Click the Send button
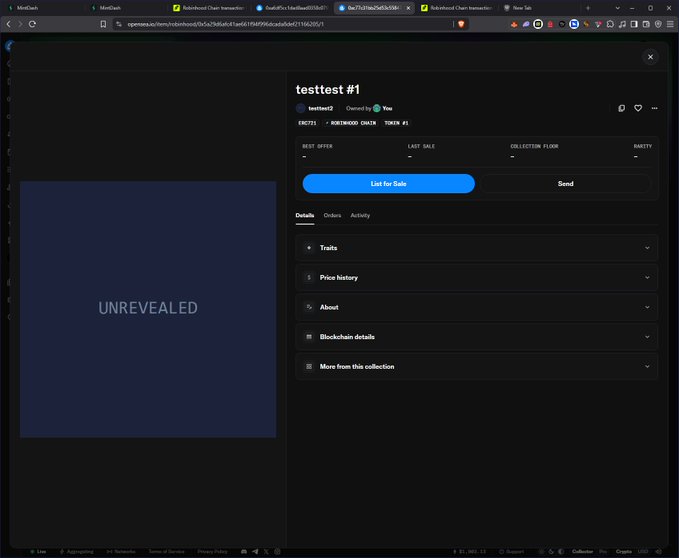 point(565,184)
